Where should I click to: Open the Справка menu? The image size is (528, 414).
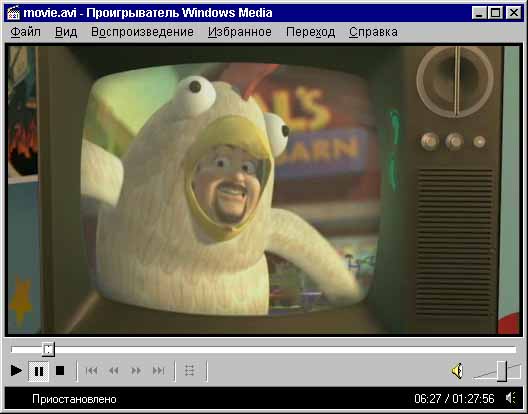(x=373, y=32)
